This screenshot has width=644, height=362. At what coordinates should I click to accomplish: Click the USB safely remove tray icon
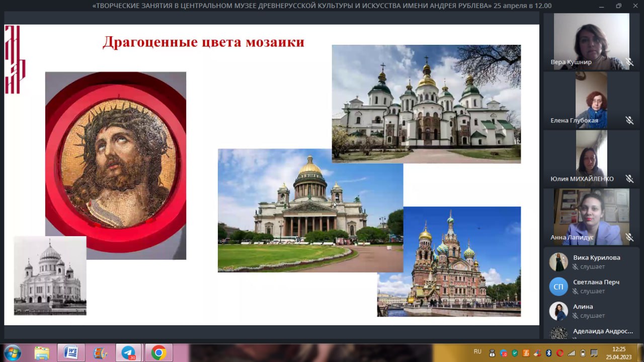(492, 353)
